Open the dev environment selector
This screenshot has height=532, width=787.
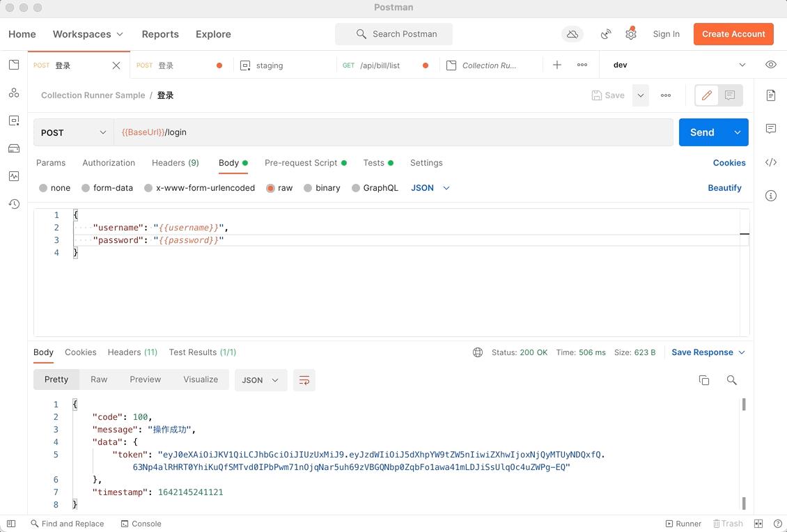coord(679,65)
